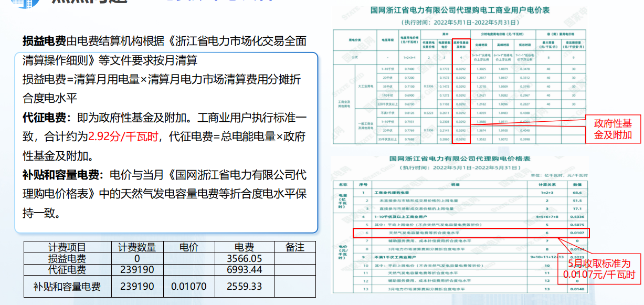Click '0.5223' in the 工商业用户电价表
Image resolution: width=644 pixels, height=305 pixels.
click(x=429, y=113)
